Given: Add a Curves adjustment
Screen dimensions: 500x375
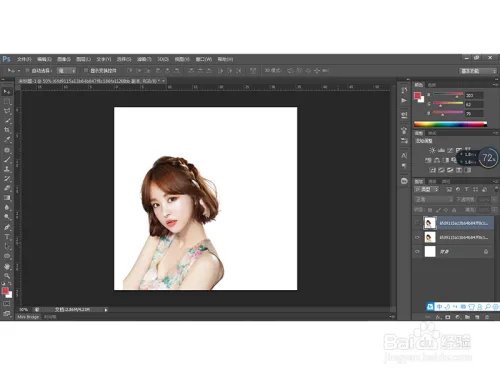Looking at the screenshot, I should click(x=450, y=150).
